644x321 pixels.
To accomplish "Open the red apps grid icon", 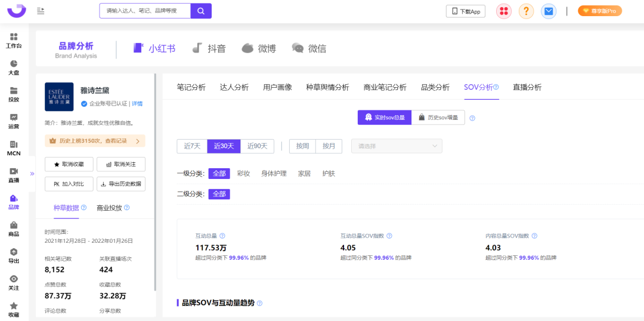I will pyautogui.click(x=503, y=11).
